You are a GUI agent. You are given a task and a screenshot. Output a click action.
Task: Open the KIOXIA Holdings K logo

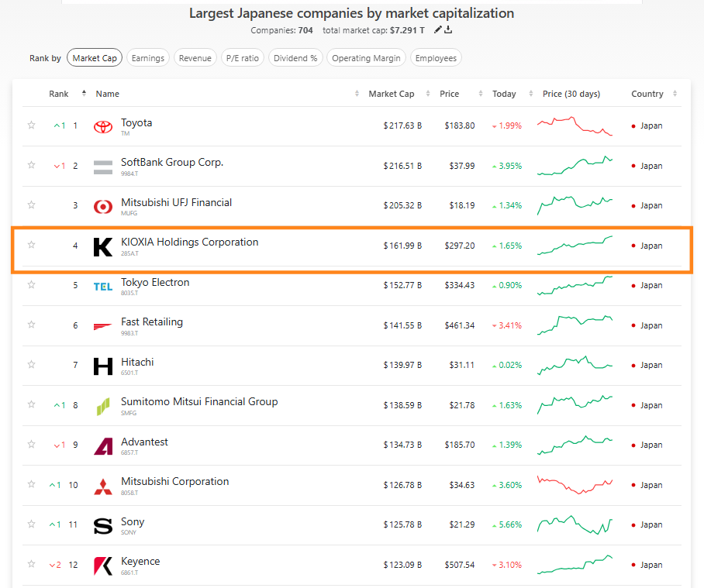pos(103,247)
